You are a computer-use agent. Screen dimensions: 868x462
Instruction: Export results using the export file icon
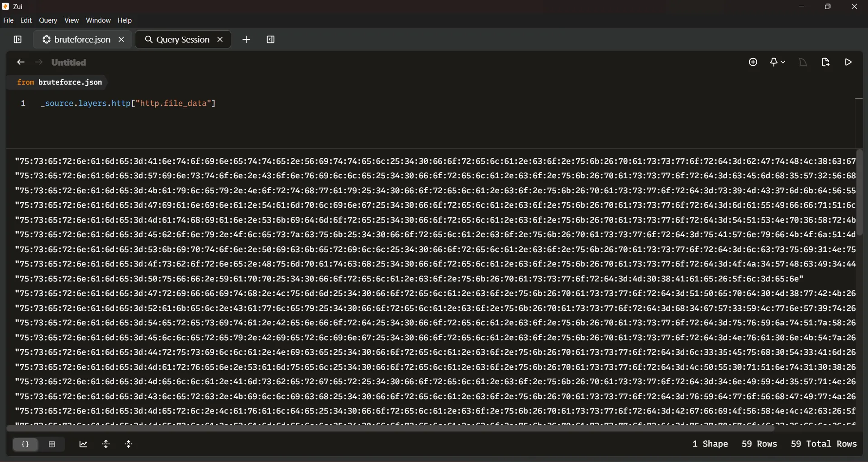point(825,62)
